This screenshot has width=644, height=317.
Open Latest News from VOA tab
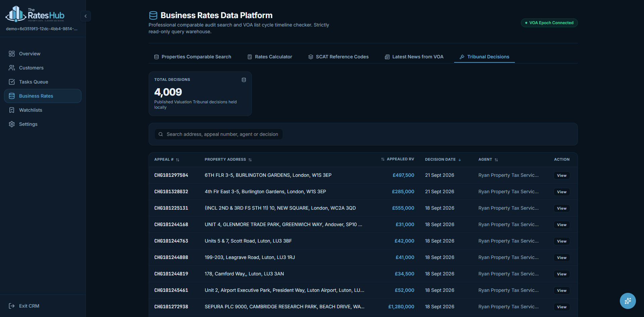point(414,57)
